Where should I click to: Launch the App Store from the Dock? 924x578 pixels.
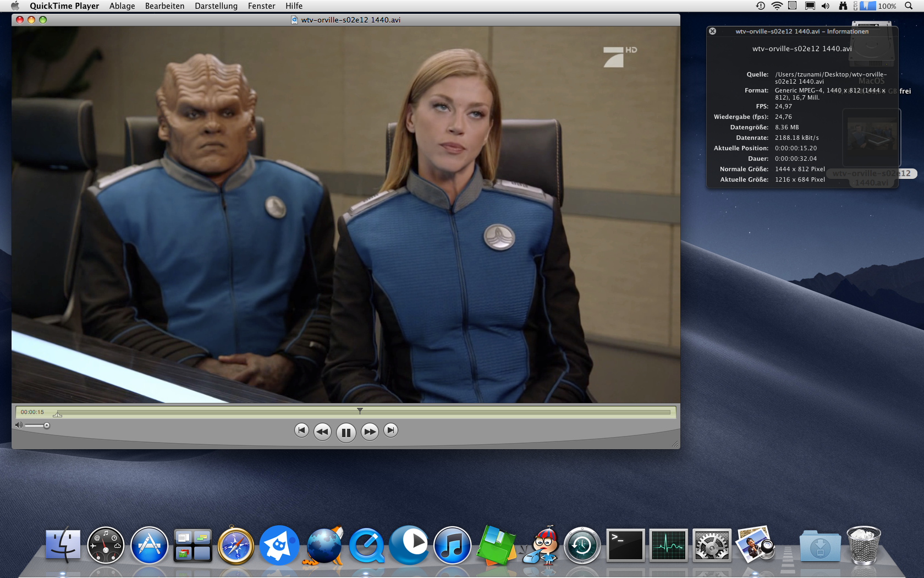[x=149, y=546]
